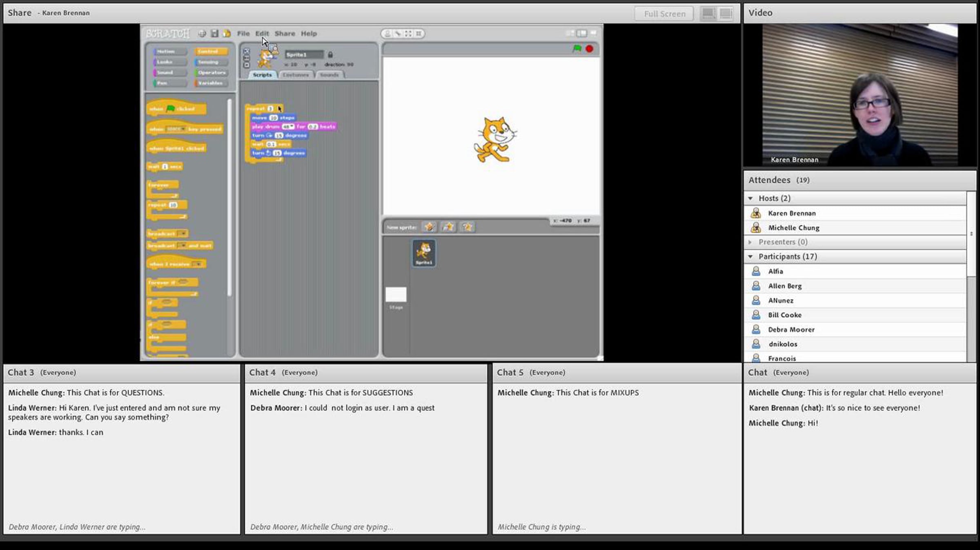
Task: Switch Scratch to presentation mode
Action: pyautogui.click(x=593, y=33)
